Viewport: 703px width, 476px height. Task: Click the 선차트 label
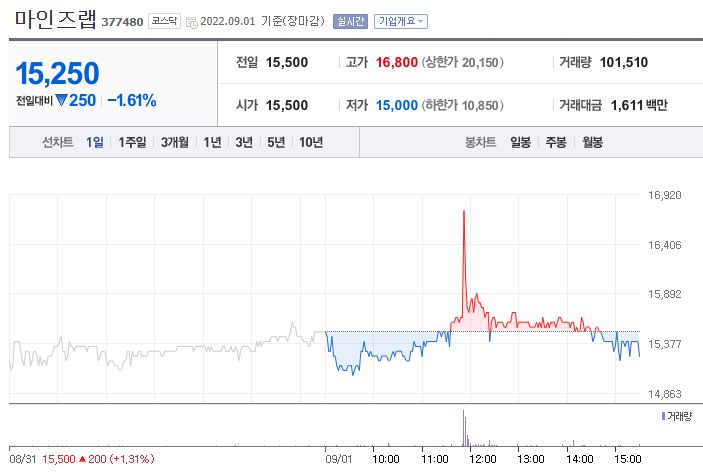(x=57, y=143)
